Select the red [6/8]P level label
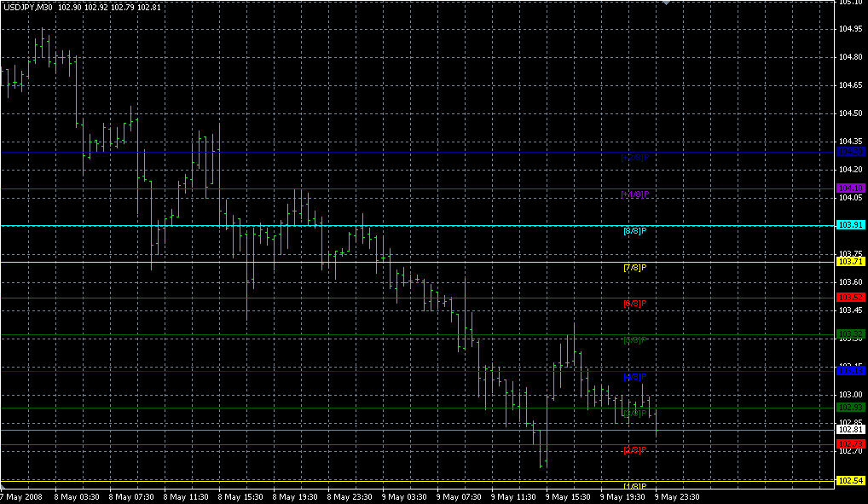 click(635, 304)
